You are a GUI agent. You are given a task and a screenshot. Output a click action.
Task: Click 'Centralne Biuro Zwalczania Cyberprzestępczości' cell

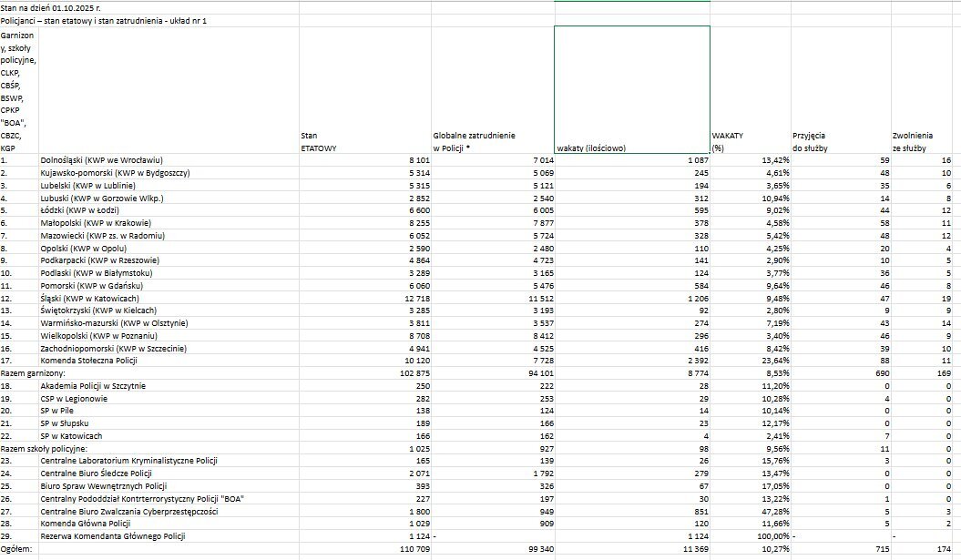[x=129, y=512]
